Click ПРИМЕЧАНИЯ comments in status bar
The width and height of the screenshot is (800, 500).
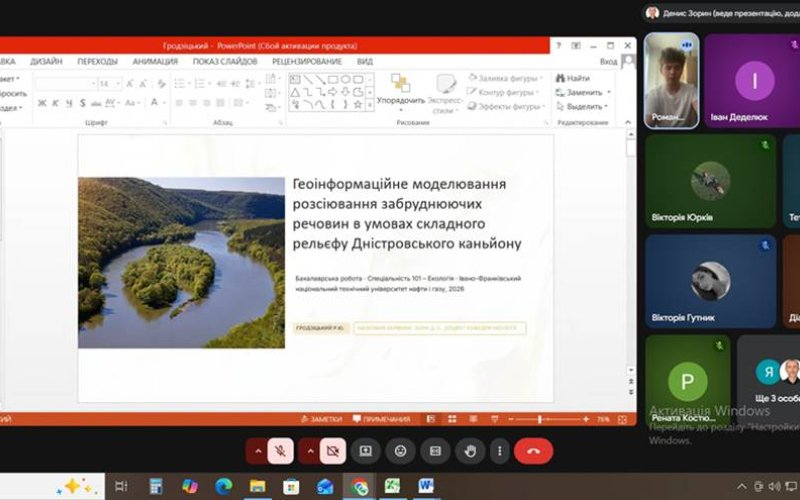click(x=382, y=419)
